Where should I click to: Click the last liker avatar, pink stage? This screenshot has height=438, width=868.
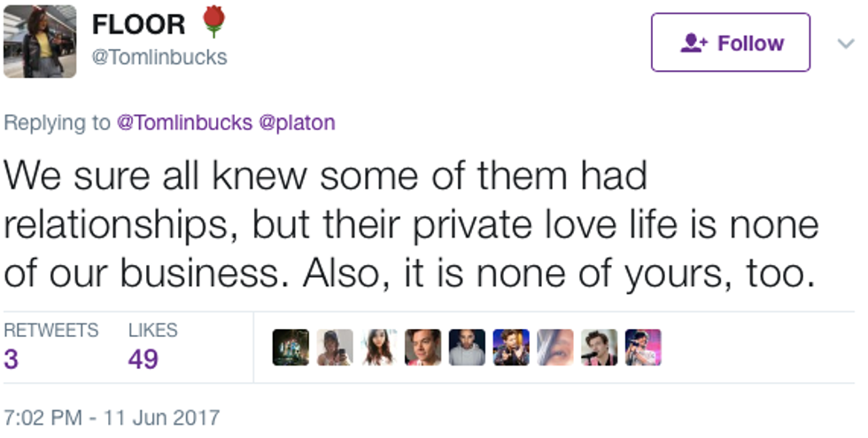[643, 348]
